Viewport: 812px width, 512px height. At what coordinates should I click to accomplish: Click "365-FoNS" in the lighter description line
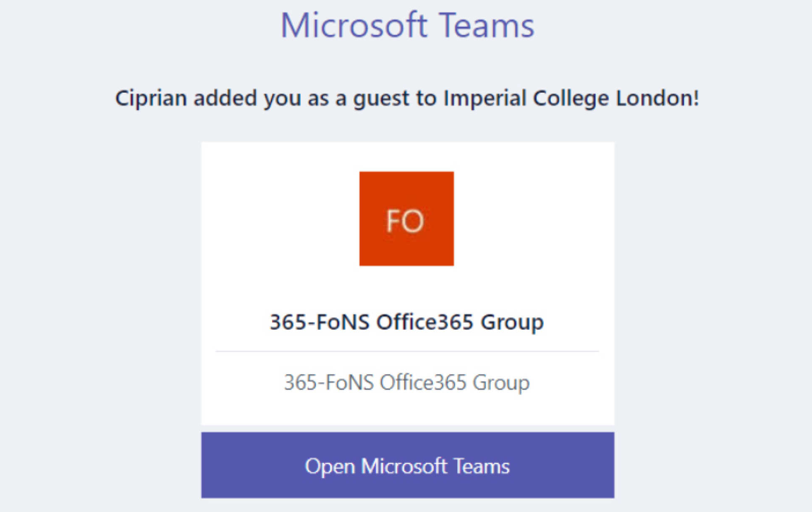pos(329,382)
